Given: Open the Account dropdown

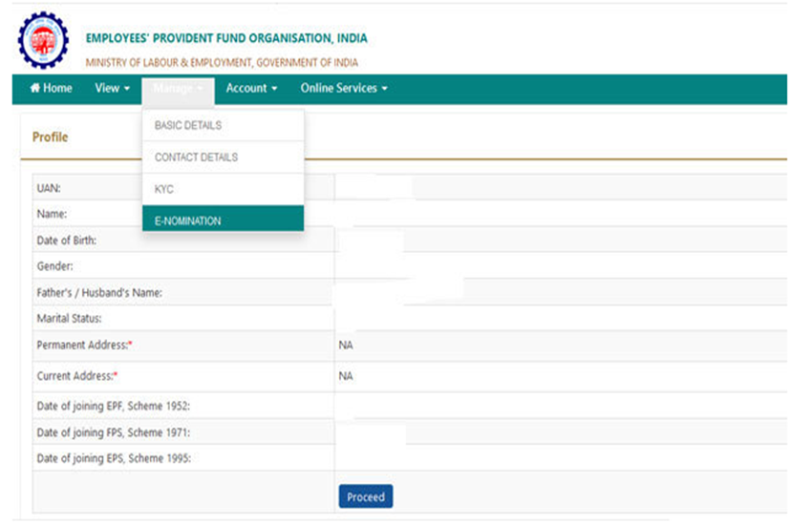Looking at the screenshot, I should [x=251, y=89].
